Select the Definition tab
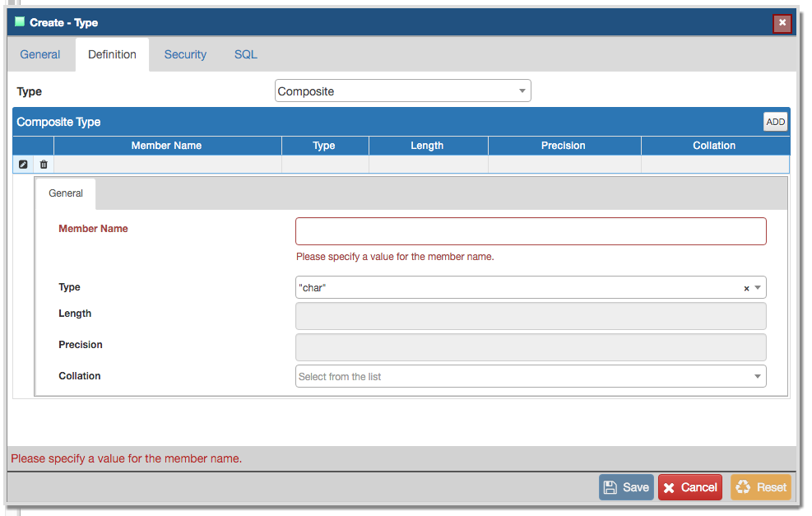This screenshot has height=516, width=812. tap(113, 54)
